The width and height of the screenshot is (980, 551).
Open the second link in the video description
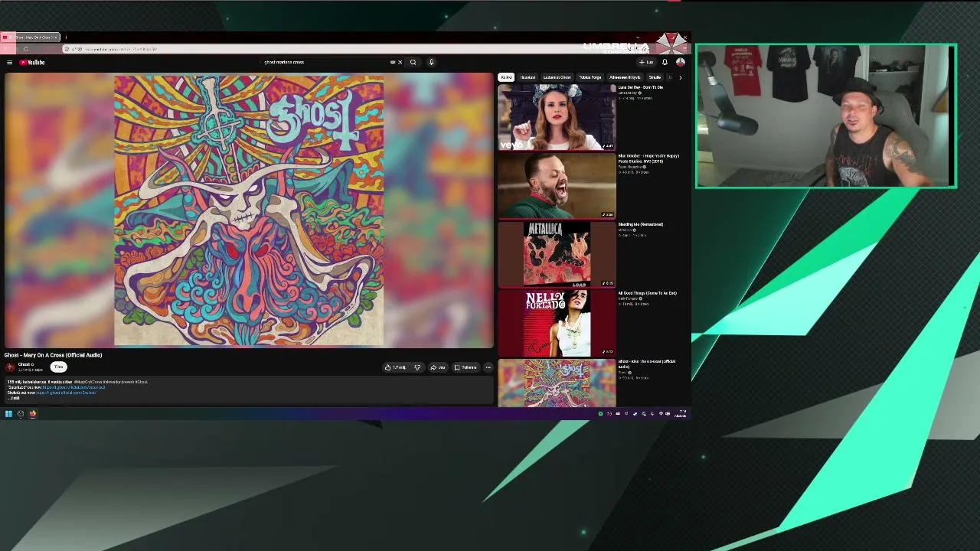tap(66, 393)
